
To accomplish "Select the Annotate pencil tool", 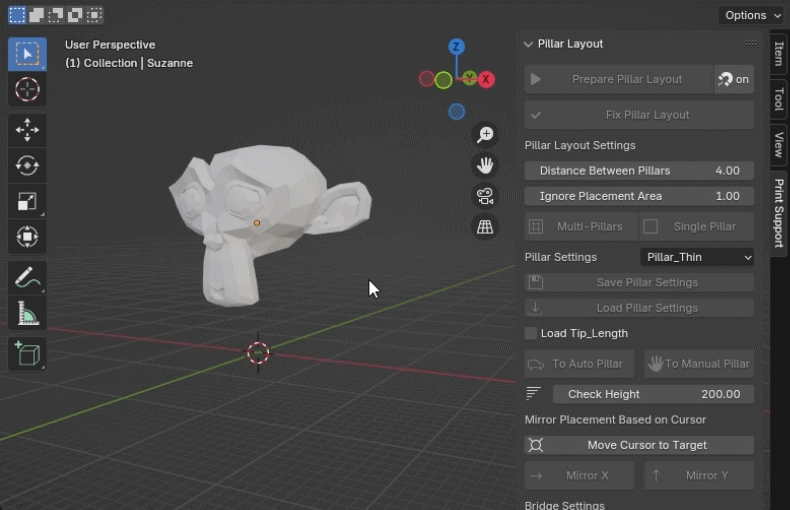I will (x=27, y=278).
